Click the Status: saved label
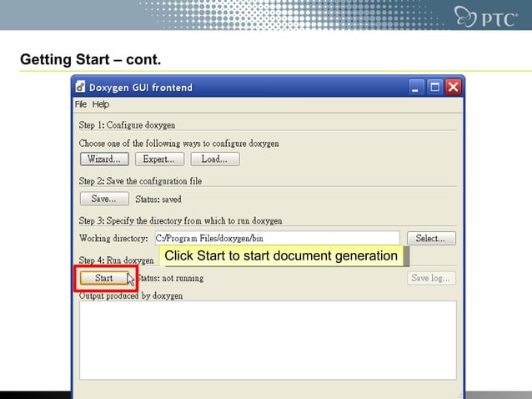The height and width of the screenshot is (399, 532). tap(158, 199)
